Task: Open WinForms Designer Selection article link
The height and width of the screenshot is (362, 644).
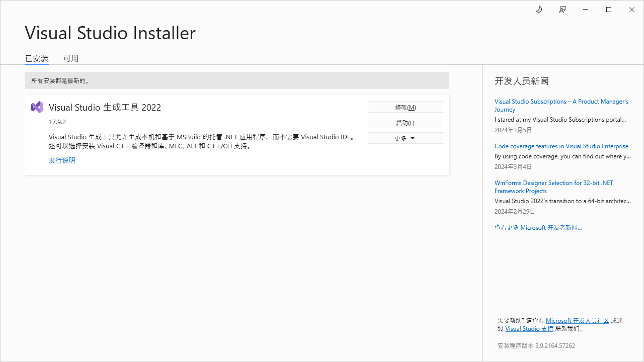Action: (x=554, y=187)
